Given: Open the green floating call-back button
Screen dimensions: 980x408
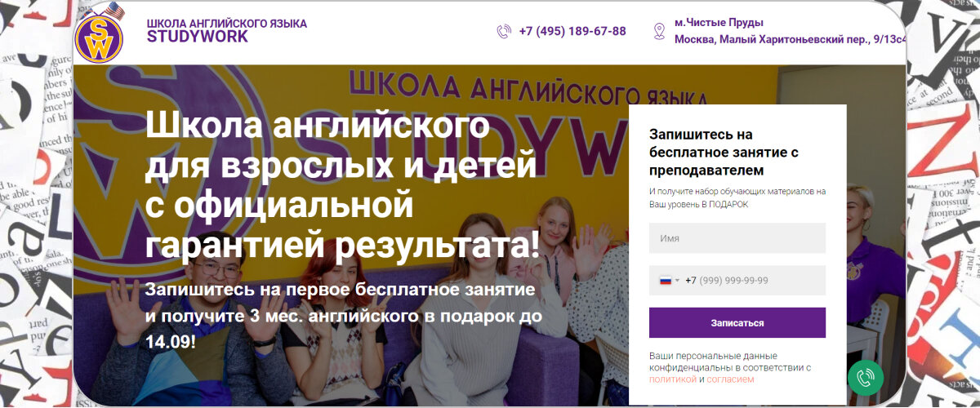Looking at the screenshot, I should point(866,377).
